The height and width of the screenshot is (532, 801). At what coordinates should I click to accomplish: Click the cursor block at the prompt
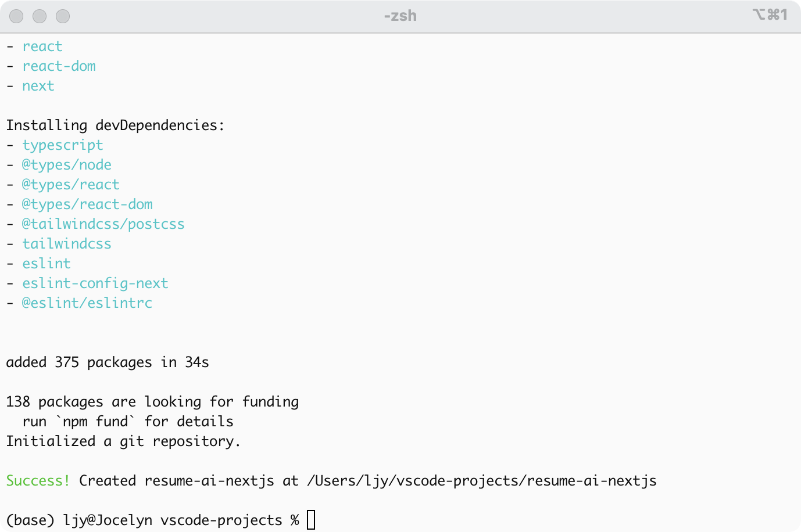point(311,520)
